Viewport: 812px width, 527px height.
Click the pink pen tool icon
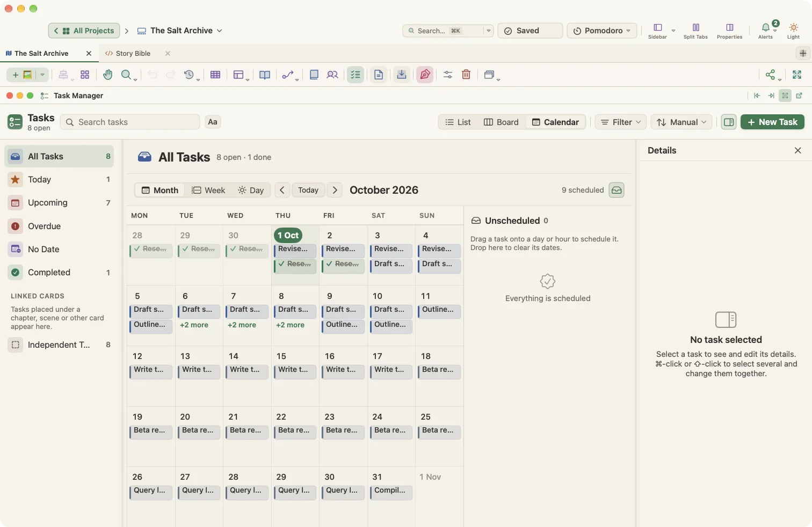(x=425, y=75)
